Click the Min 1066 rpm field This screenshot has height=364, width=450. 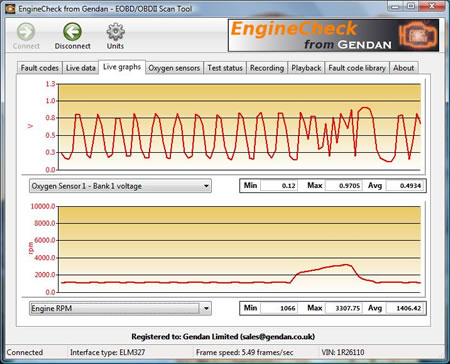279,308
